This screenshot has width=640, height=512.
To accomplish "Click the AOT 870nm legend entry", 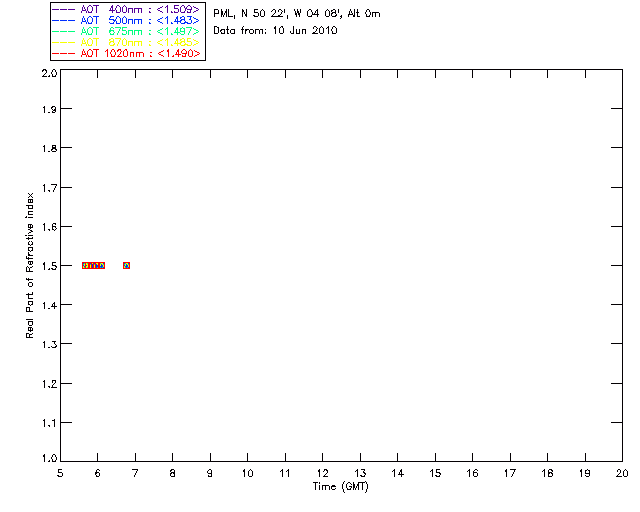I will (x=126, y=42).
